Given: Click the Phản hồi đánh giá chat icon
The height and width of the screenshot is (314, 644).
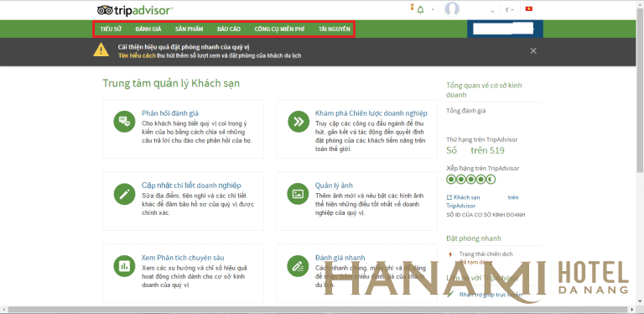Looking at the screenshot, I should tap(124, 121).
